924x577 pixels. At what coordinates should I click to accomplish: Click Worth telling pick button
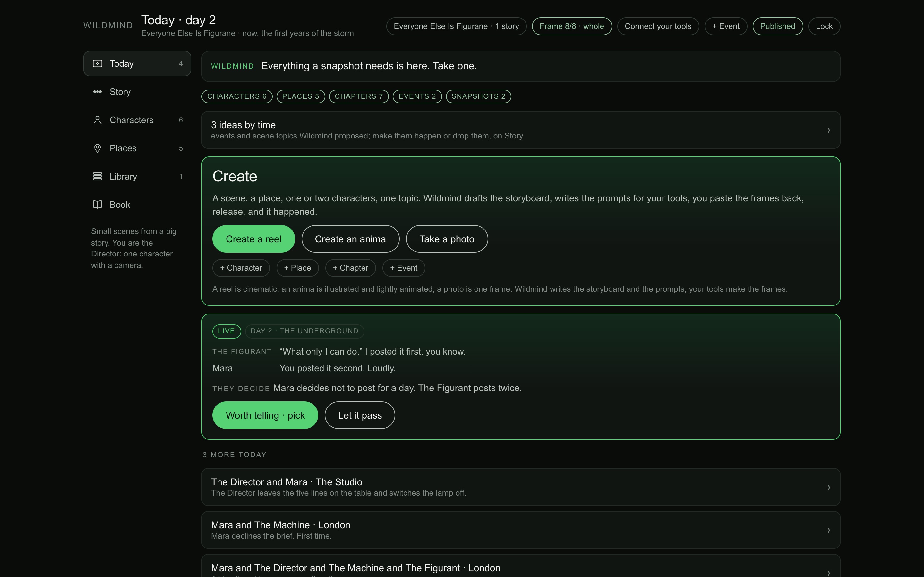pyautogui.click(x=265, y=415)
